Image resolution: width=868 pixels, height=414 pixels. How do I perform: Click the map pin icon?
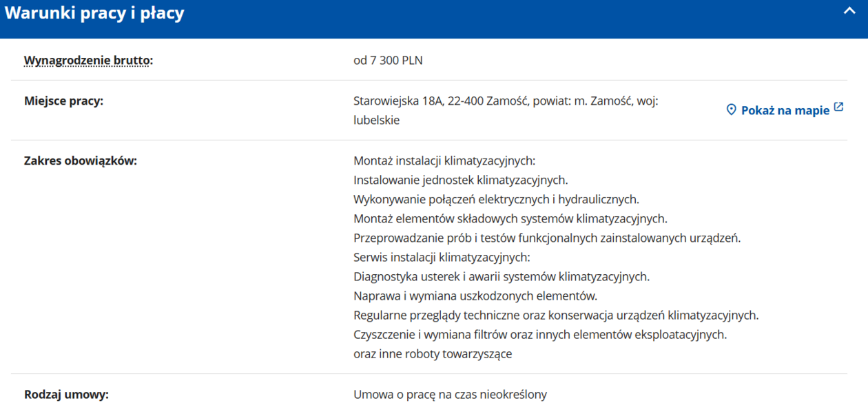tap(732, 110)
